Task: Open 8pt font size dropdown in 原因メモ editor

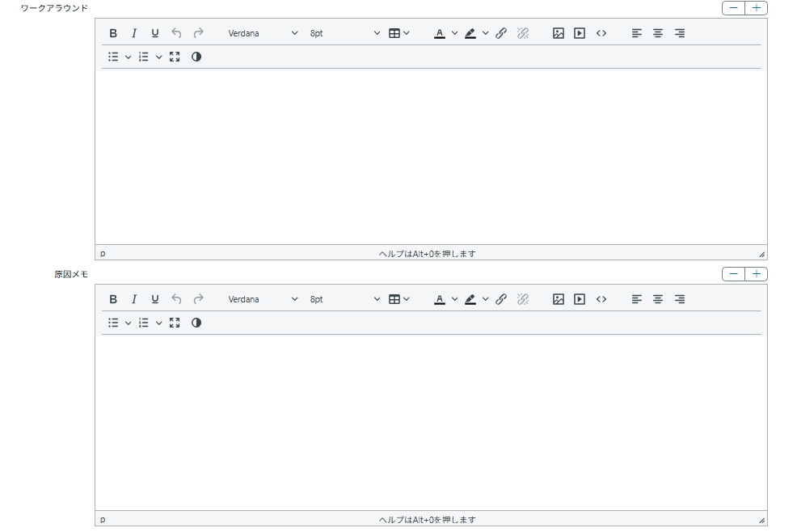Action: tap(344, 299)
